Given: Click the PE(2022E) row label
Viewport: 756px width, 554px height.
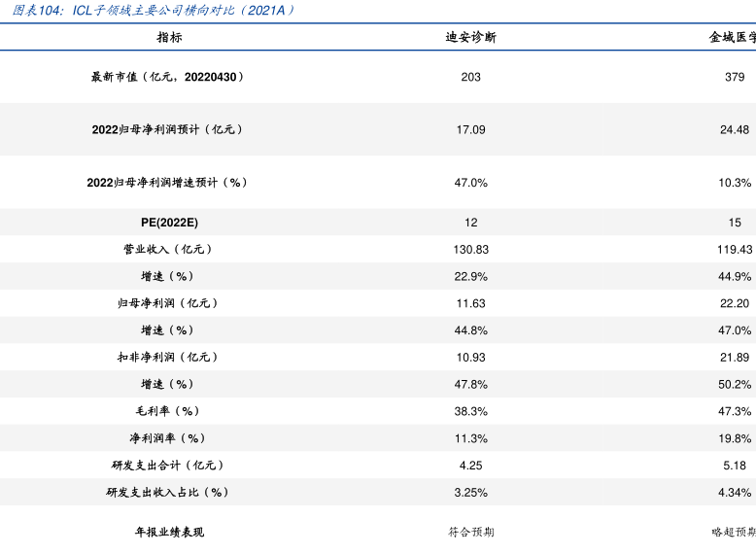Looking at the screenshot, I should tap(167, 223).
